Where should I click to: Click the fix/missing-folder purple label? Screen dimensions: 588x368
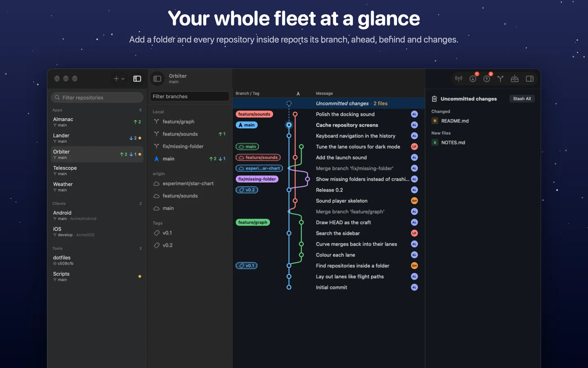pyautogui.click(x=257, y=179)
